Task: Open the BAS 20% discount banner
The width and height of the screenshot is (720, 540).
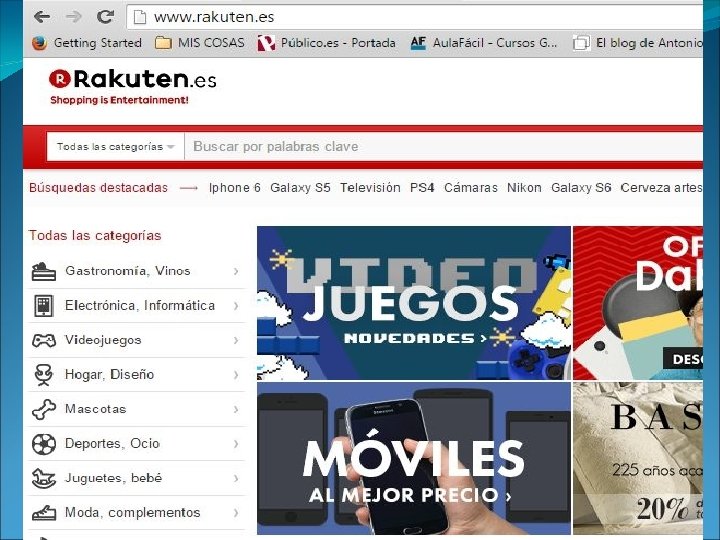Action: tap(638, 458)
